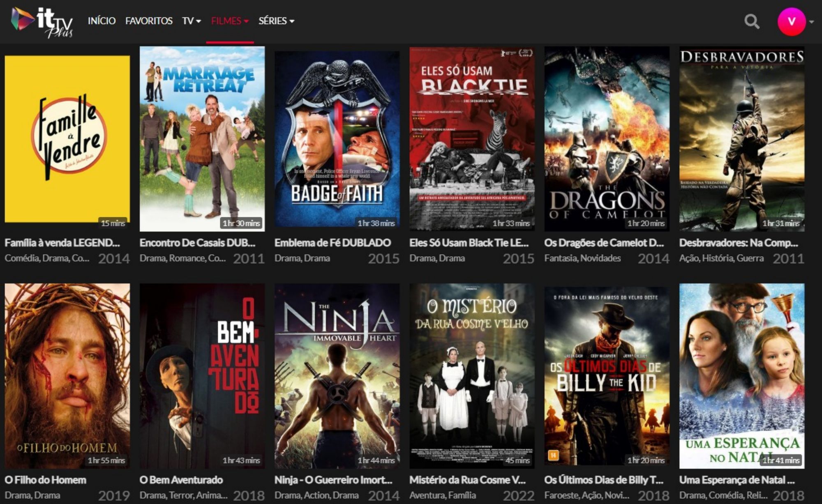Expand the arrow next to the profile avatar
This screenshot has height=504, width=822.
(x=811, y=22)
